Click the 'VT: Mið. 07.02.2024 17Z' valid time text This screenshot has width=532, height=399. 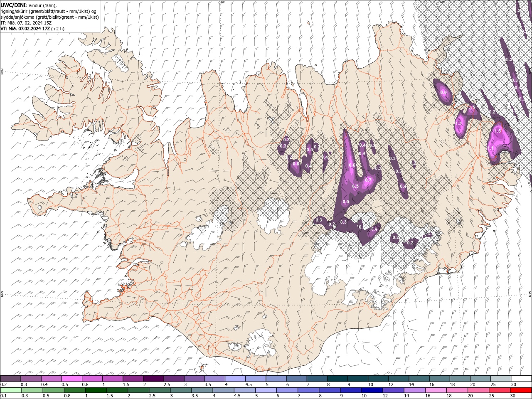(x=26, y=28)
